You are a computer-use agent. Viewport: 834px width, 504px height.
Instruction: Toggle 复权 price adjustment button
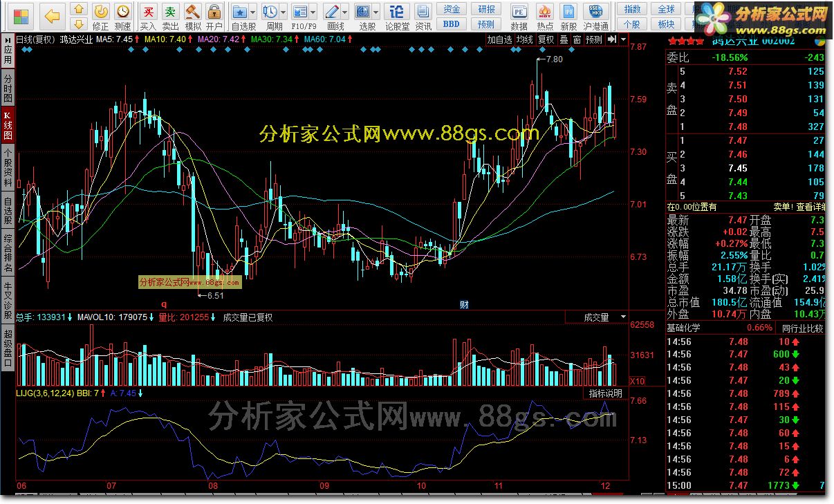point(546,39)
